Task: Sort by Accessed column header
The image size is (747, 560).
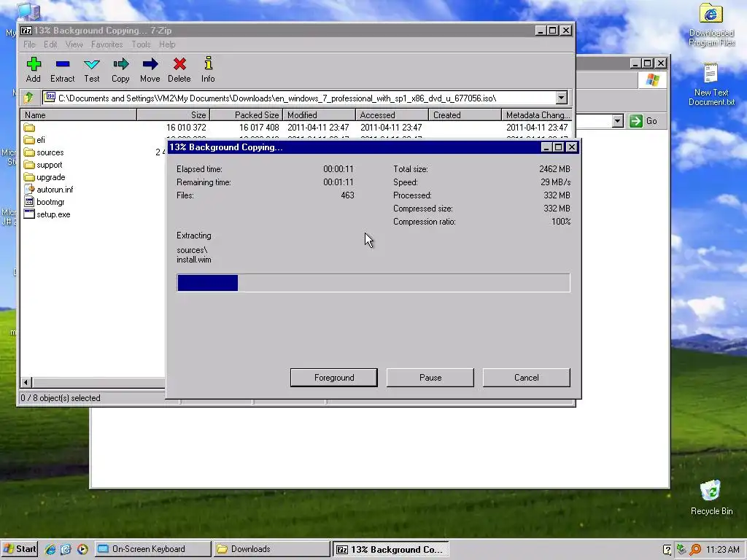Action: [x=392, y=114]
